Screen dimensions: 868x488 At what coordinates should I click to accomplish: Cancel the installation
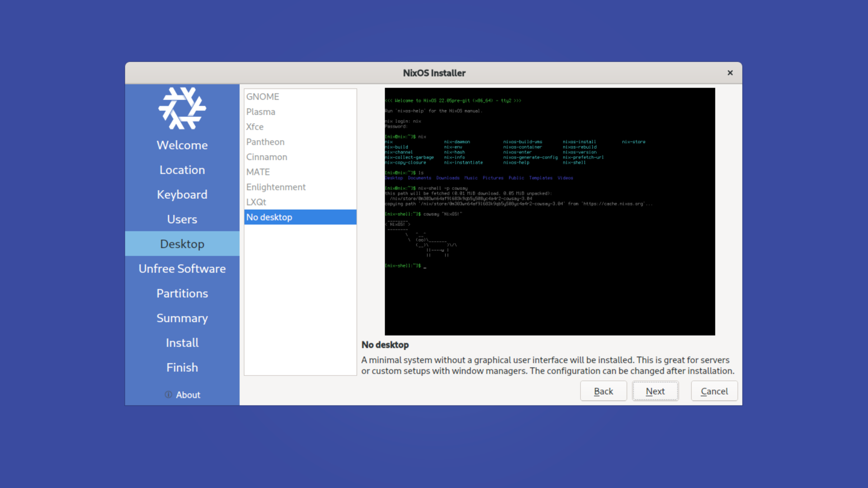(x=714, y=391)
